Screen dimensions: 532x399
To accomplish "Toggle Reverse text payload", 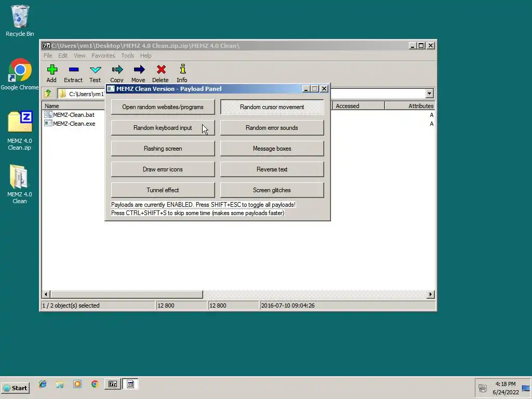I will coord(272,169).
